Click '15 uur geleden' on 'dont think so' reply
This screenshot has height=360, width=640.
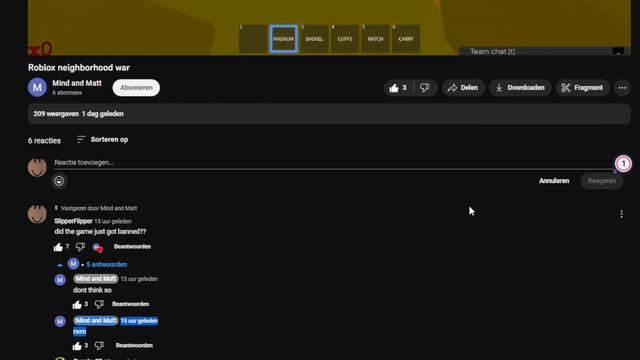[139, 279]
